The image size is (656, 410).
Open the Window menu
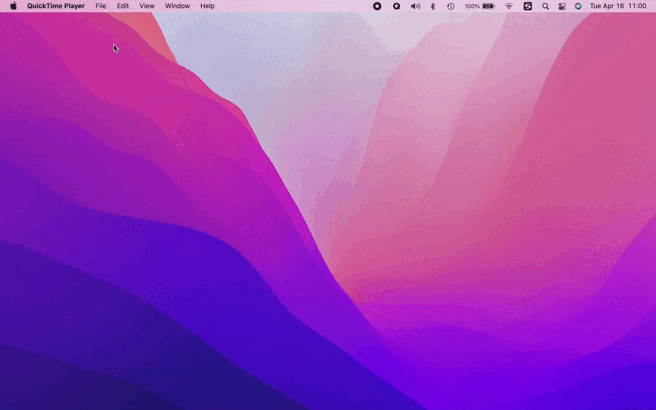[177, 6]
